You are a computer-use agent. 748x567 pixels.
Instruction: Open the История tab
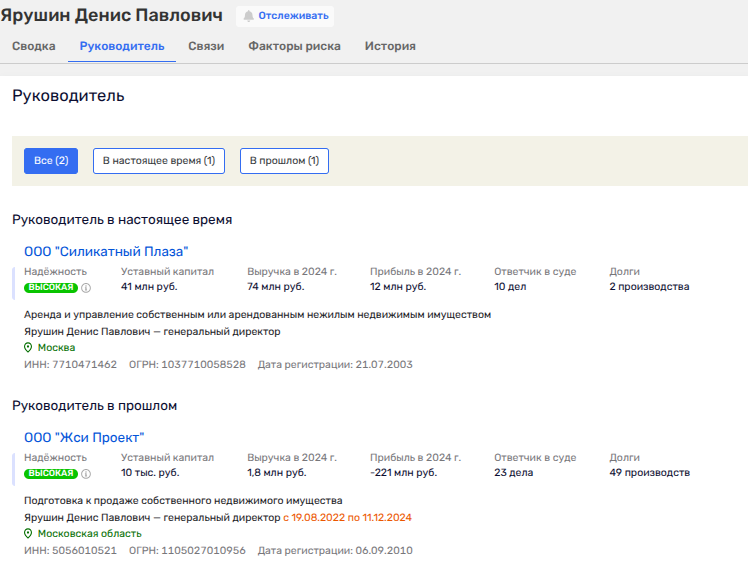coord(390,46)
